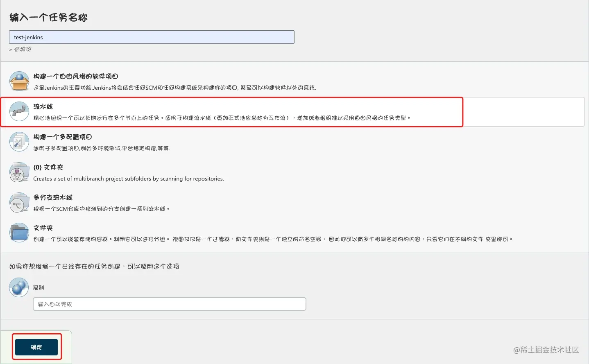589x364 pixels.
Task: Focus the task name field containing test-jenkins
Action: [152, 37]
